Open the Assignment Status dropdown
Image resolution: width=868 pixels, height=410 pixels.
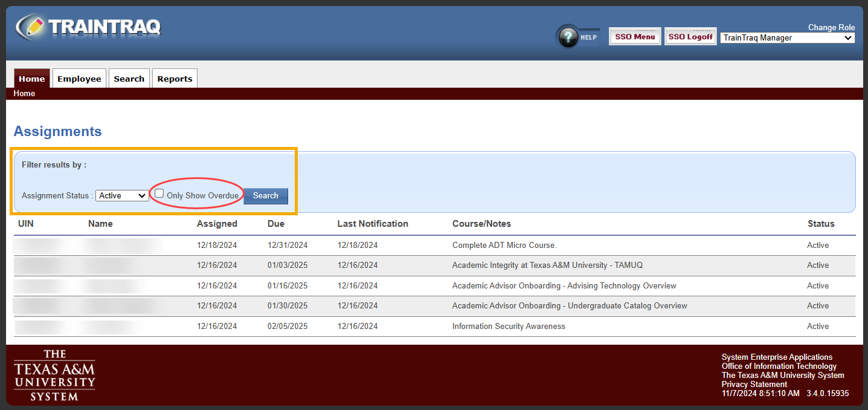[x=121, y=195]
